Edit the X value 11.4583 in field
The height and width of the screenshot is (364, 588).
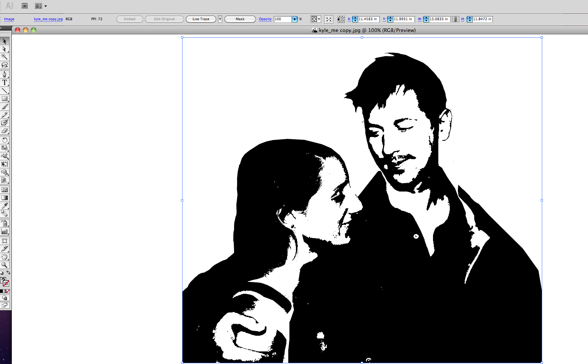[x=368, y=19]
